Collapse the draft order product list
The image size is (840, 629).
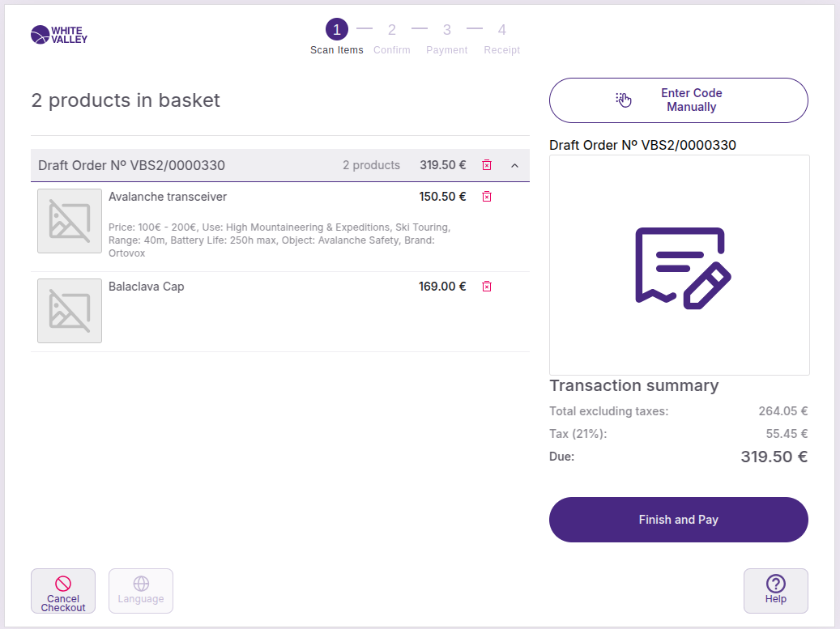pyautogui.click(x=514, y=165)
